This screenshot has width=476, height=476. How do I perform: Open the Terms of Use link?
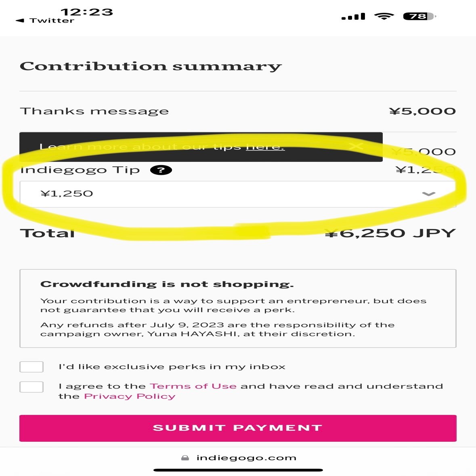[193, 386]
